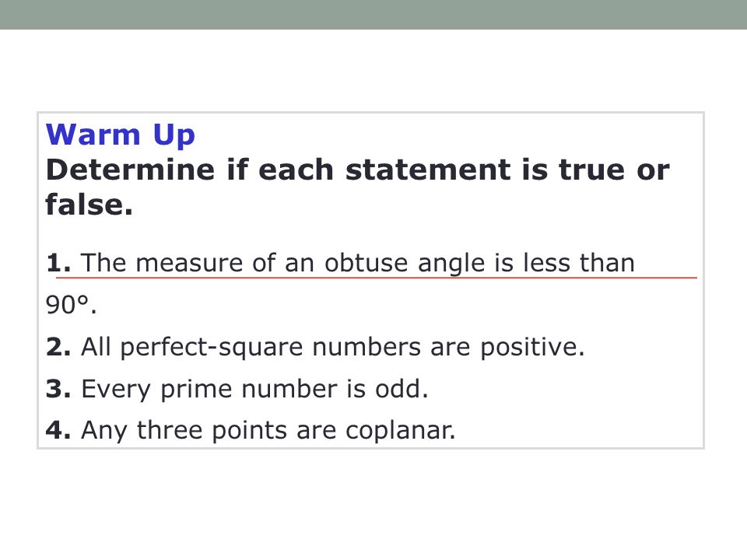This screenshot has height=560, width=747.
Task: Select the word "positive." in statement two
Action: [532, 348]
